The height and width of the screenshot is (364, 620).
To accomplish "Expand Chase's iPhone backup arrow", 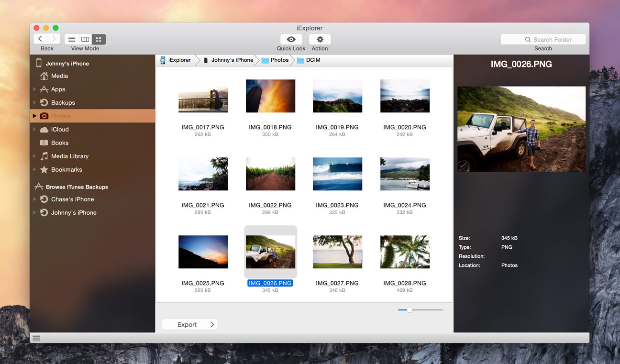I will (x=34, y=199).
